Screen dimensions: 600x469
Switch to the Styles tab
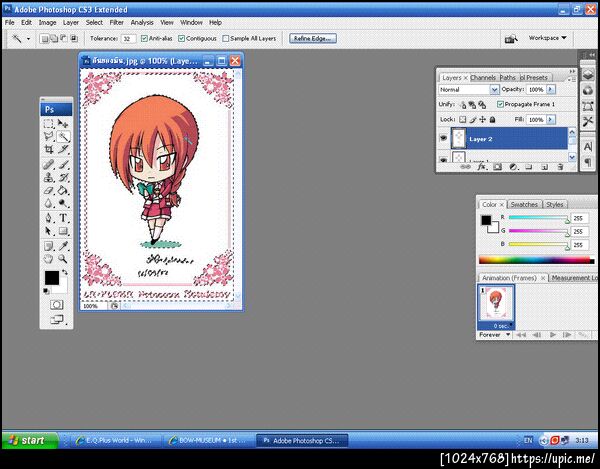(x=554, y=205)
